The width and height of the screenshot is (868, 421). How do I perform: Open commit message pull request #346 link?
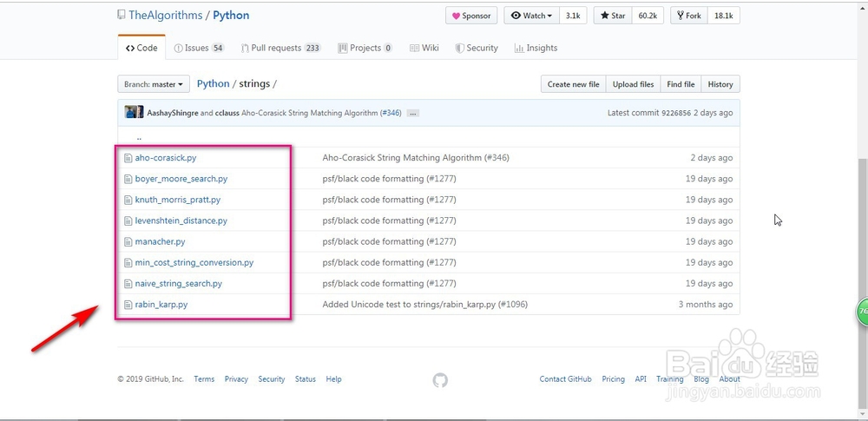pos(391,113)
